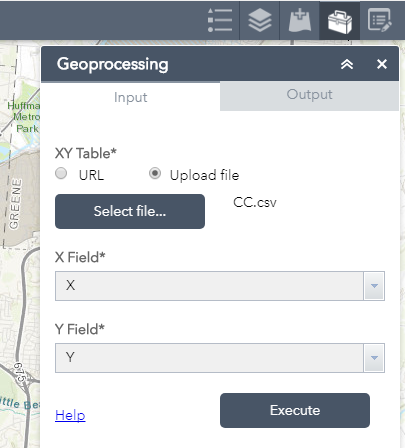This screenshot has height=448, width=405.
Task: Click the CC.csv uploaded file name
Action: [255, 202]
